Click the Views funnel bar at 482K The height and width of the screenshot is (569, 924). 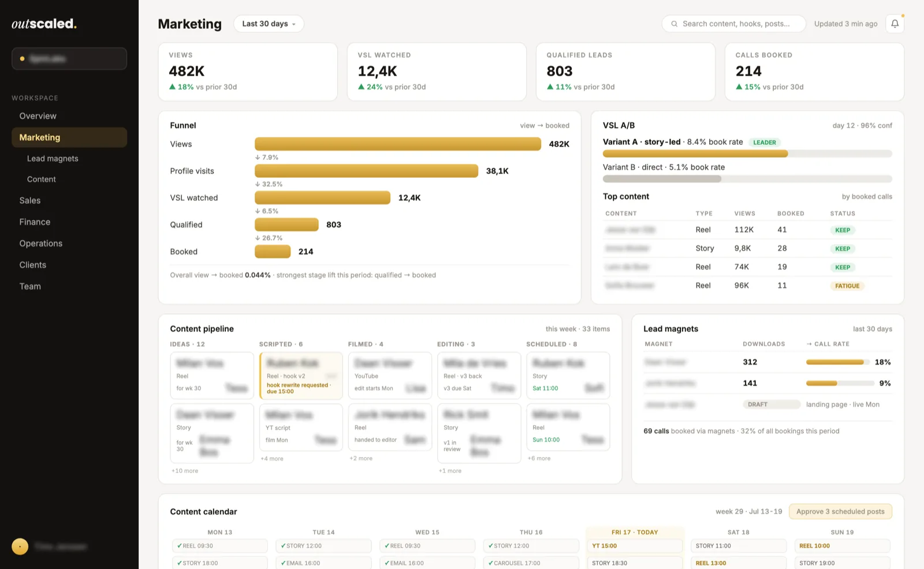click(x=398, y=144)
